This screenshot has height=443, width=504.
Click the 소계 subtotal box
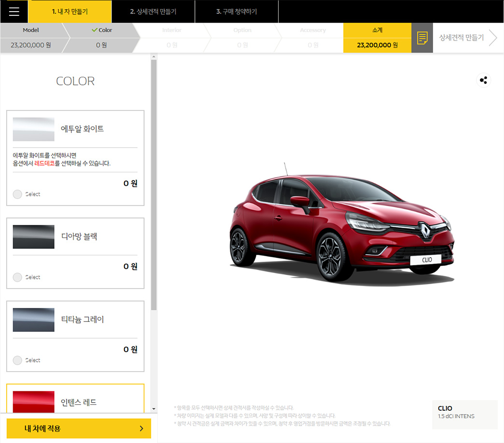pos(378,38)
